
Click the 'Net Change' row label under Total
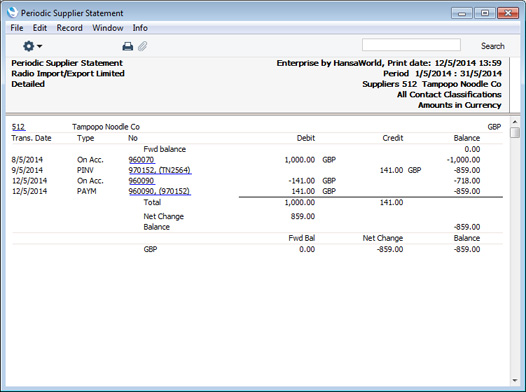pos(163,217)
